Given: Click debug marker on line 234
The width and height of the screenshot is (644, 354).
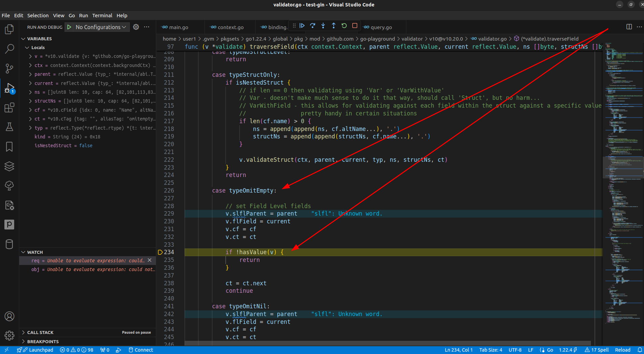Looking at the screenshot, I should (x=160, y=252).
